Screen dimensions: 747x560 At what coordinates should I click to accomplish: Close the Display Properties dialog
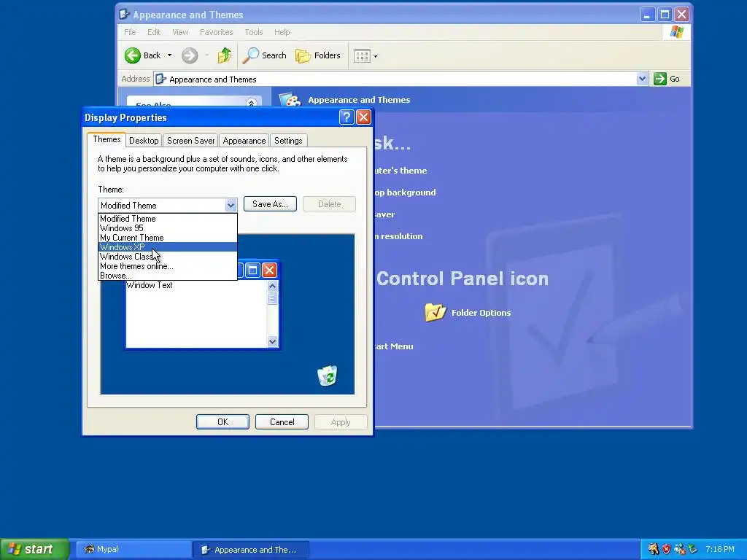[x=363, y=117]
